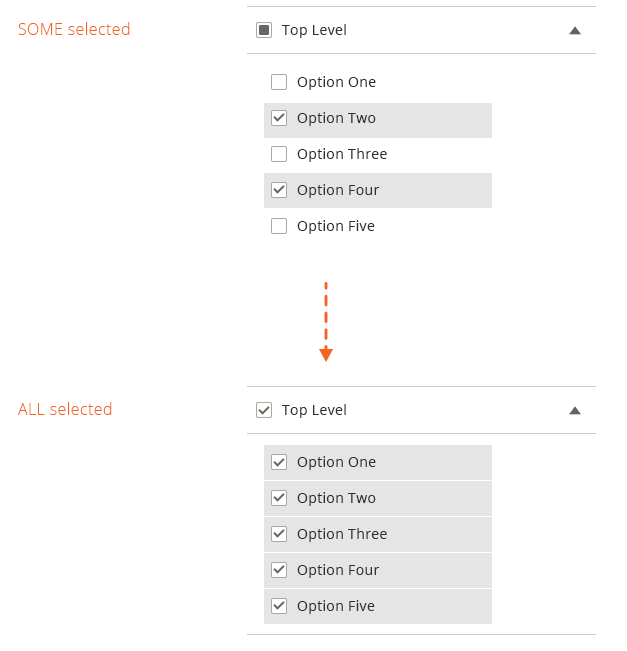Uncheck Option One in the ALL selected list
The image size is (627, 651).
coord(279,462)
